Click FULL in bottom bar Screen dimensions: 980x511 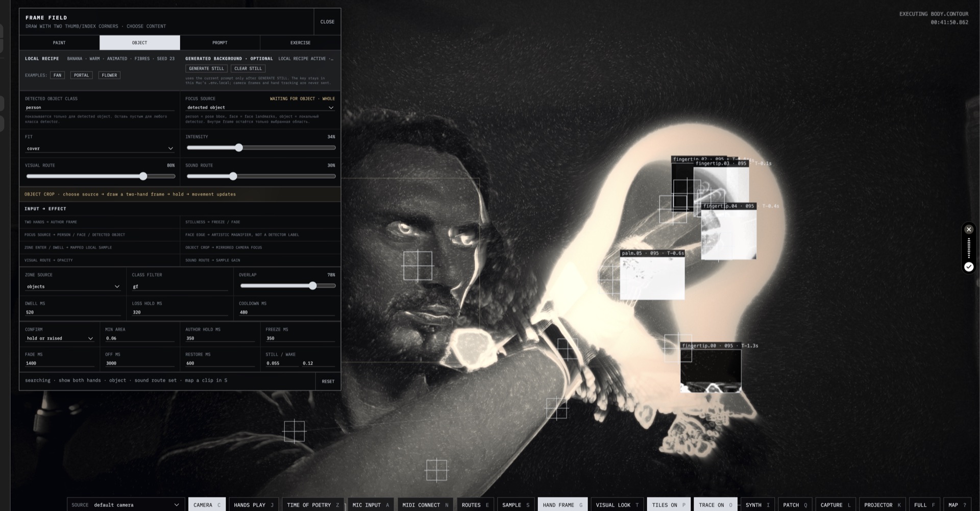click(x=924, y=505)
